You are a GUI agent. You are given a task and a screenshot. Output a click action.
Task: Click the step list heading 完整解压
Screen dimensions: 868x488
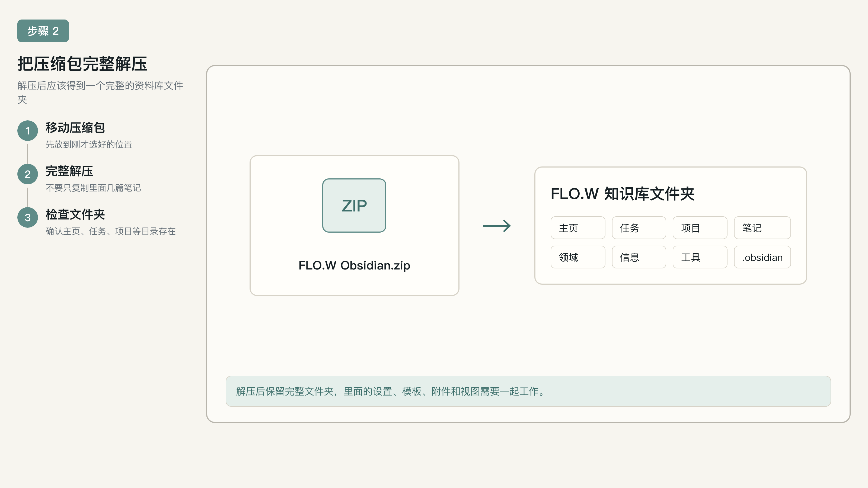pos(69,171)
